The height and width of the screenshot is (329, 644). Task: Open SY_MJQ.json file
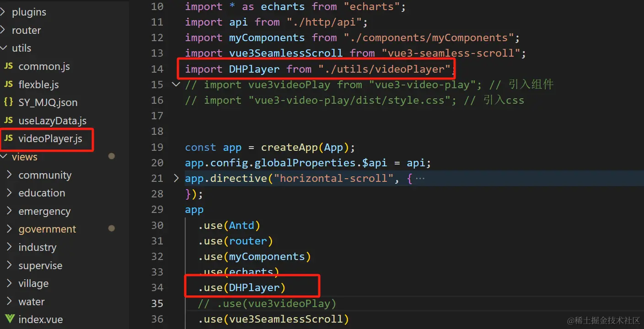pos(48,103)
